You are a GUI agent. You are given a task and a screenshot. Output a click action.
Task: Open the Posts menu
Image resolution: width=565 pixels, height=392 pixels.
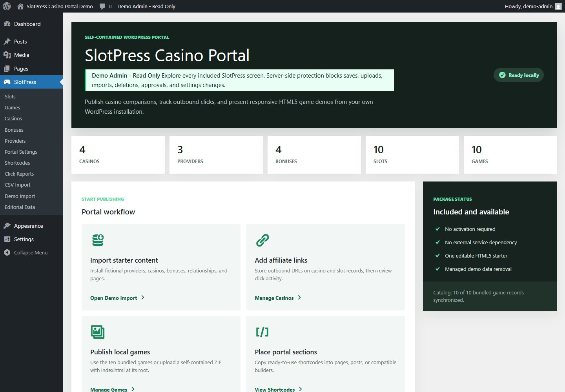(31, 42)
